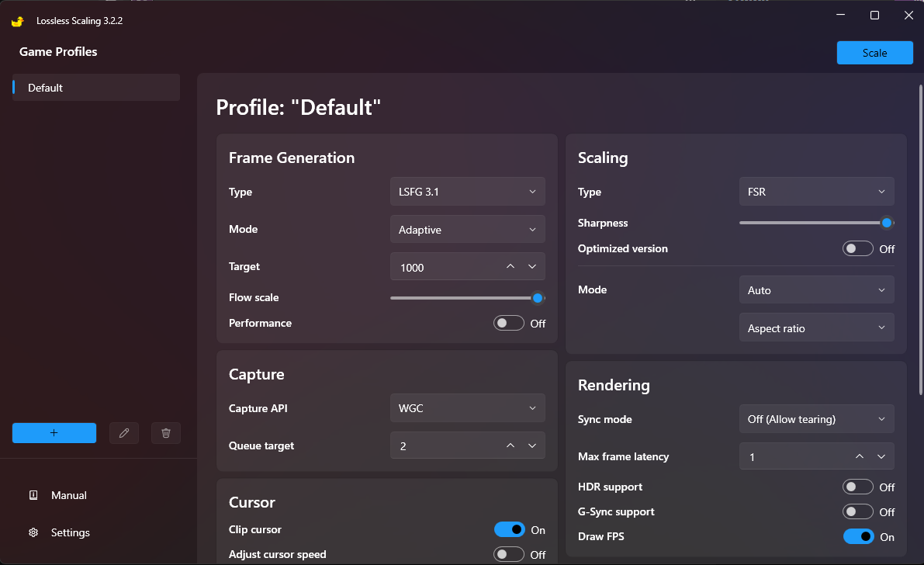Open the Adaptive mode dropdown
The image size is (924, 565).
coord(467,230)
